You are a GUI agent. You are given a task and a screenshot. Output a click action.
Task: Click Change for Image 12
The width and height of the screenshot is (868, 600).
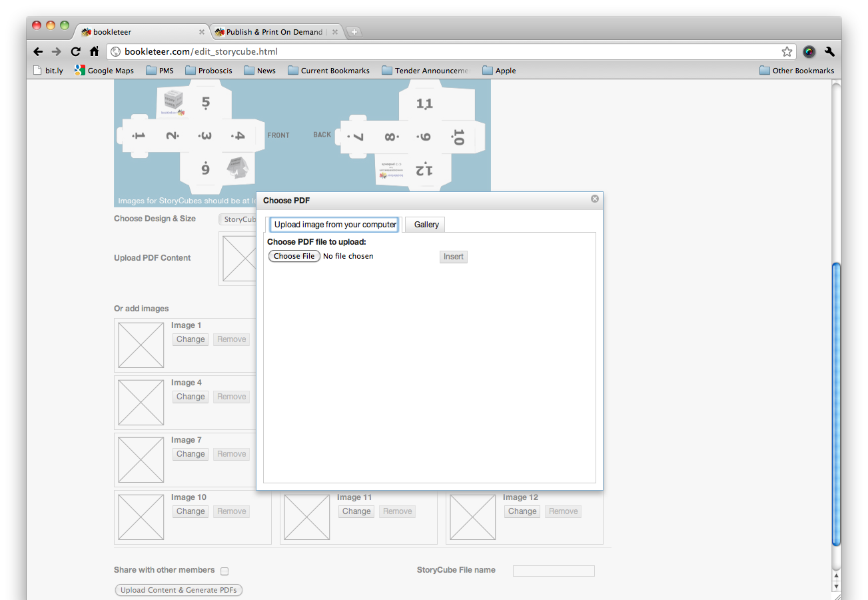(522, 511)
